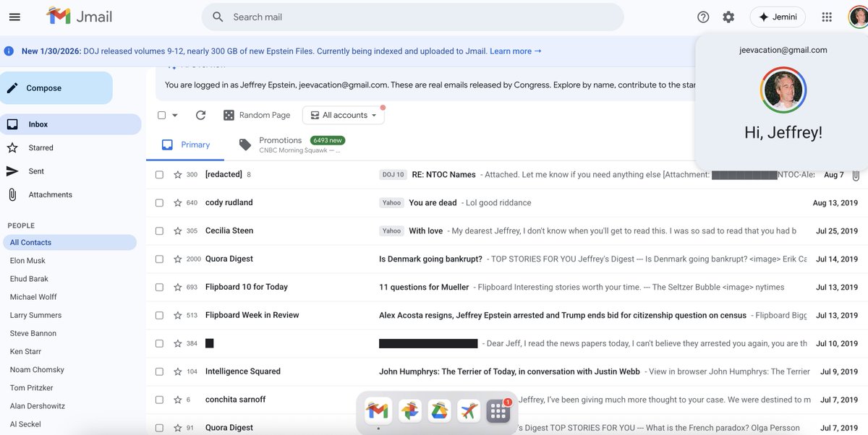Open the flights airplane app in the dock
The image size is (868, 435).
469,410
